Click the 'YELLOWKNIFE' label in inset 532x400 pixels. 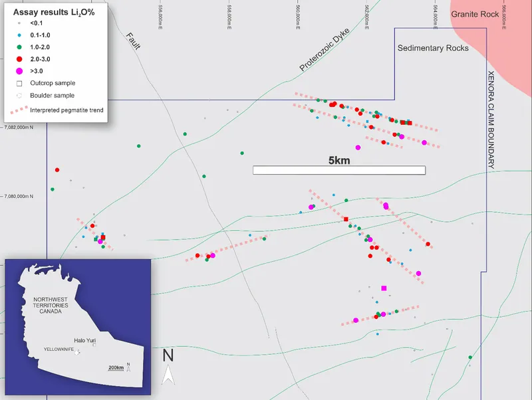tap(59, 349)
